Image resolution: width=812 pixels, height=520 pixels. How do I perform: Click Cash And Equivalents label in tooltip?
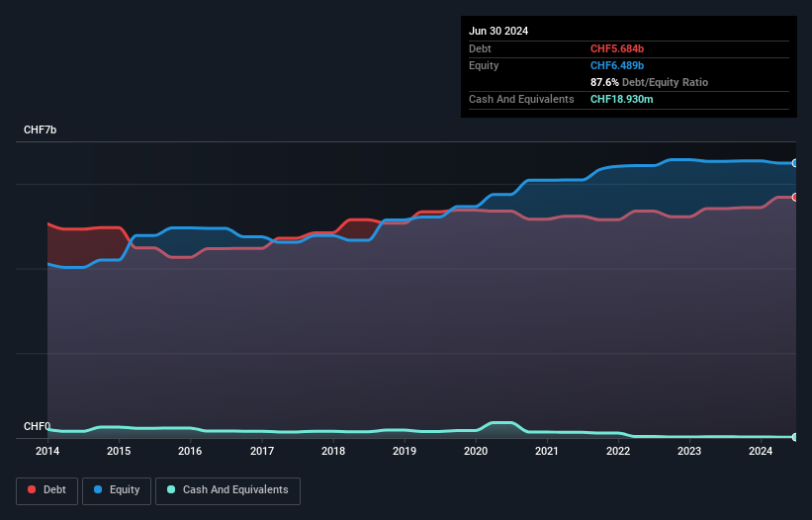click(521, 99)
